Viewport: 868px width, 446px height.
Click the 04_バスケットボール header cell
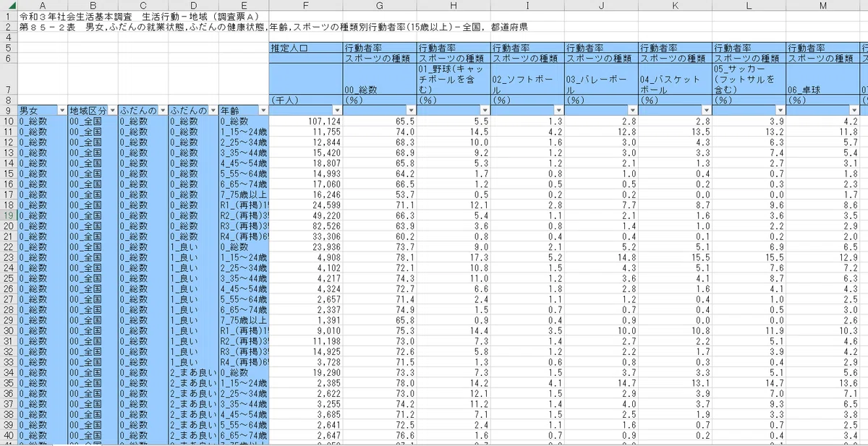click(676, 79)
